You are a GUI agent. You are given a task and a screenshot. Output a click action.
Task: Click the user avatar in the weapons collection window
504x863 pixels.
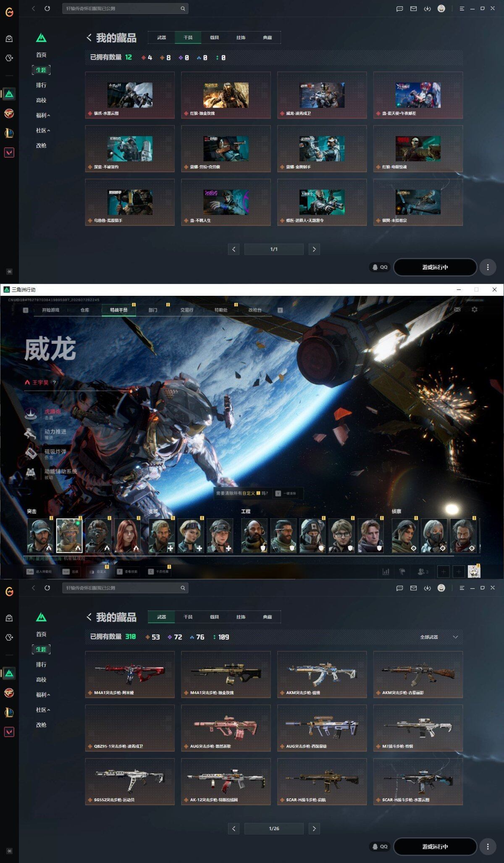(x=441, y=588)
